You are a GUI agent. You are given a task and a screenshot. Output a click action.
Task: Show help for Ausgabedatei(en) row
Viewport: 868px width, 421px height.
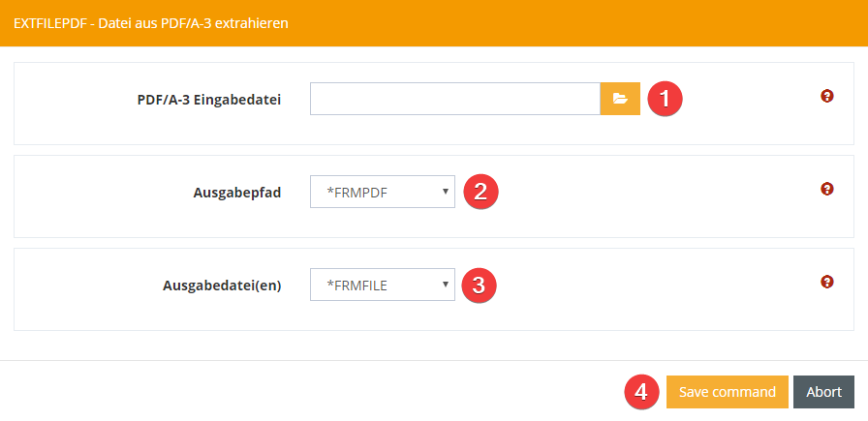point(826,282)
